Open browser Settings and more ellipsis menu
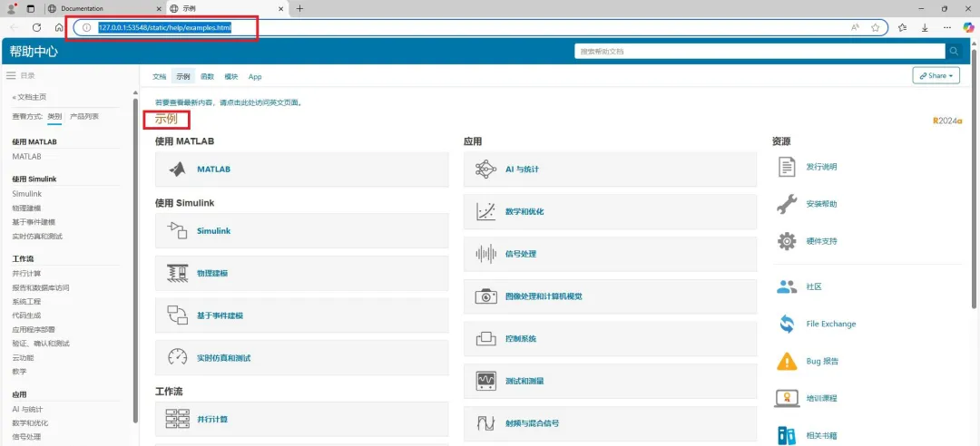Viewport: 980px width, 446px height. click(x=947, y=27)
